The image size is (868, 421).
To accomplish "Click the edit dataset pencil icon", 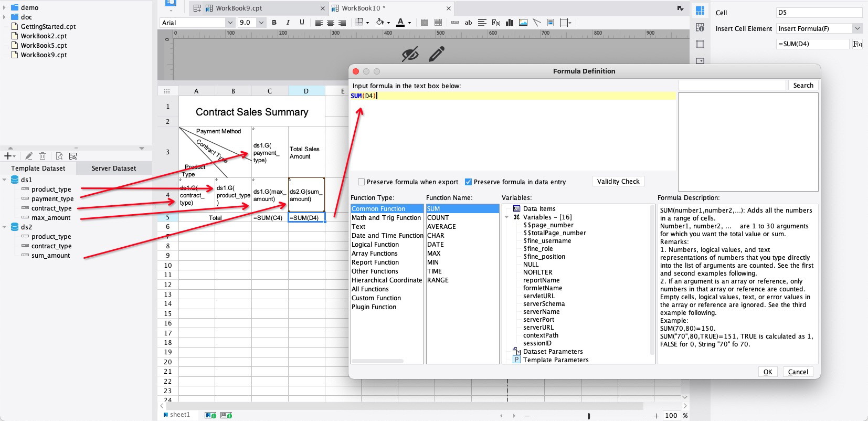I will [x=29, y=156].
